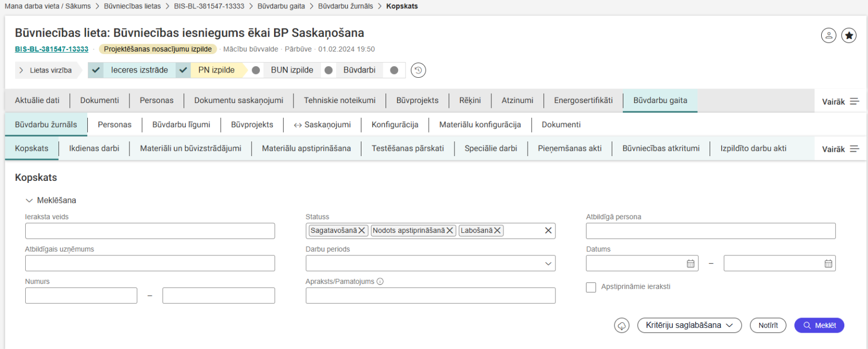Open the case history clock icon
This screenshot has width=868, height=349.
coord(418,70)
